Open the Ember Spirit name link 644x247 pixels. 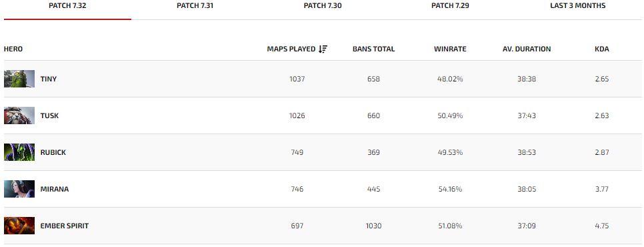(x=65, y=226)
